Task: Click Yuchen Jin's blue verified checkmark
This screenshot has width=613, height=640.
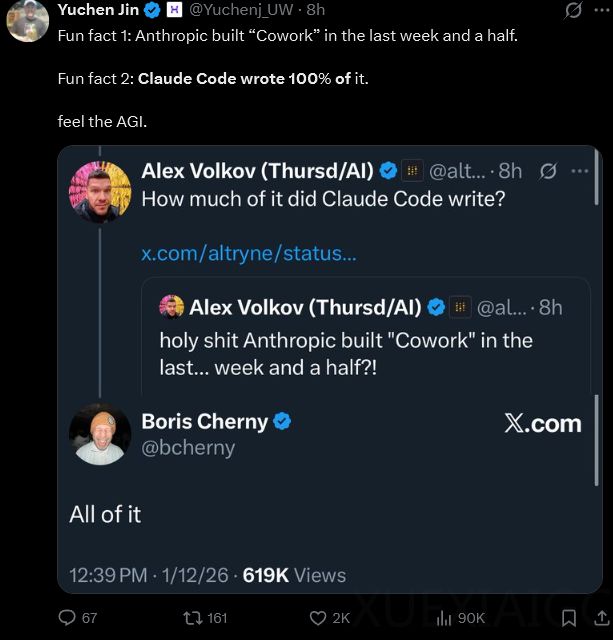Action: 153,10
